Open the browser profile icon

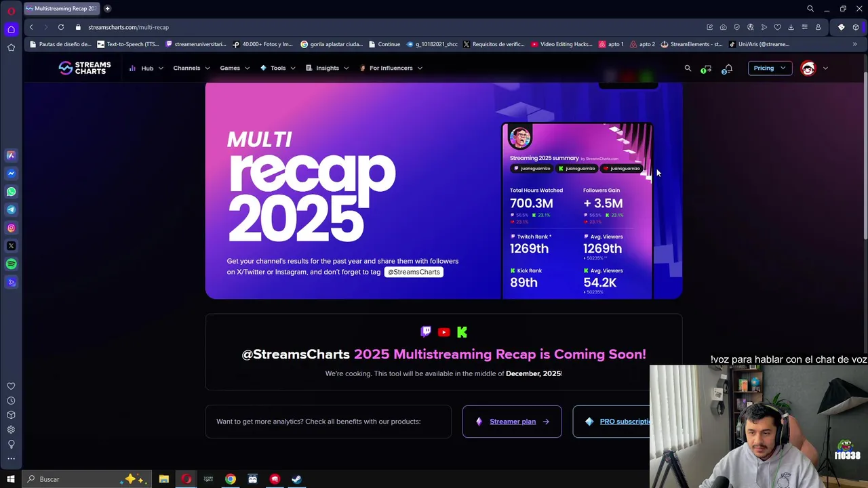(818, 27)
